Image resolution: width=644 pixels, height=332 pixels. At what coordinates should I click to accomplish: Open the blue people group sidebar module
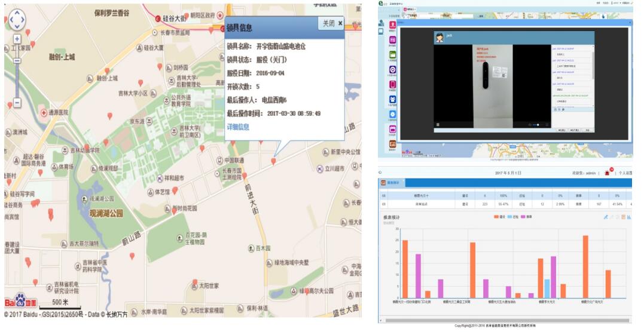click(x=393, y=99)
